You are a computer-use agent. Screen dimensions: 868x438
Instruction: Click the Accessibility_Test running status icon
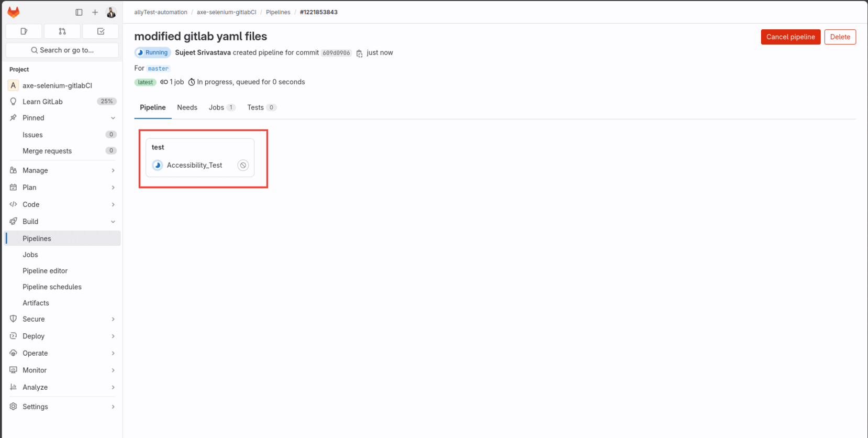158,165
